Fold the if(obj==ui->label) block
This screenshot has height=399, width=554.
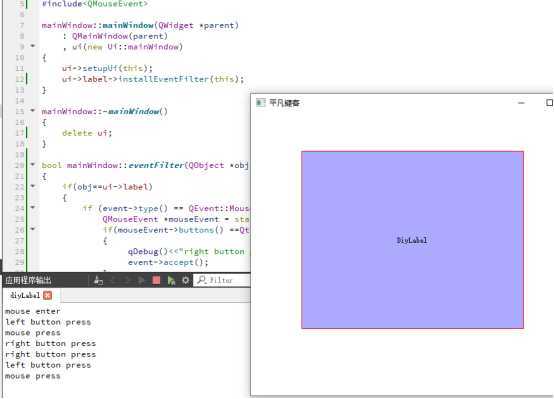(x=33, y=186)
